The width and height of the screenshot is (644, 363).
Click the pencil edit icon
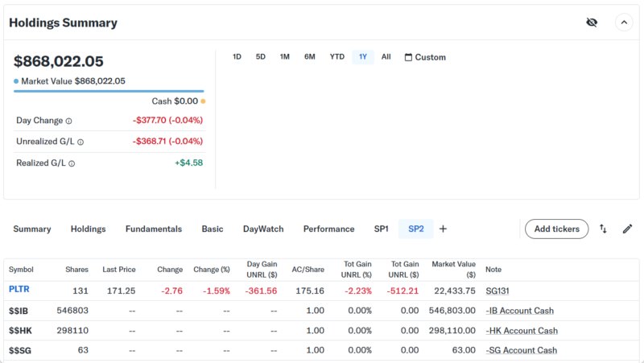pyautogui.click(x=628, y=229)
